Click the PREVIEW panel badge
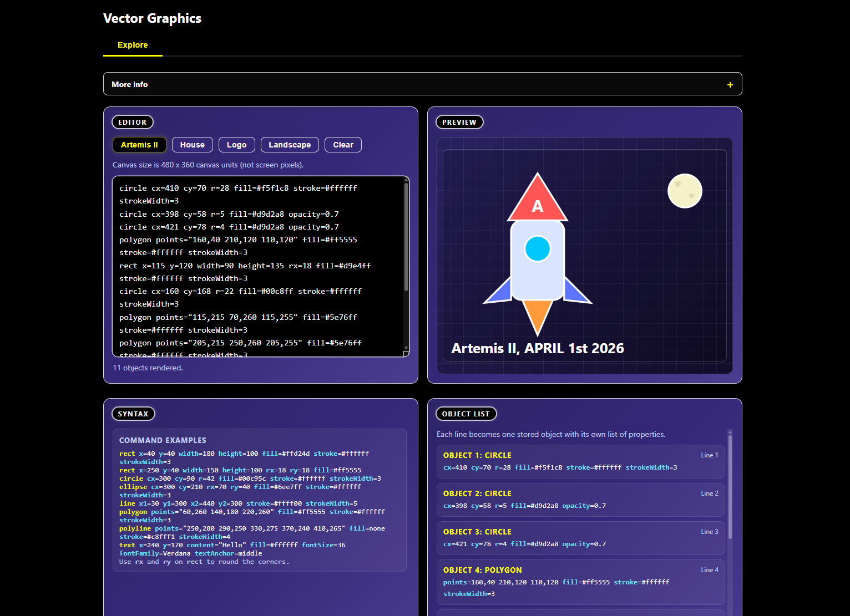Viewport: 850px width, 616px height. pos(459,122)
